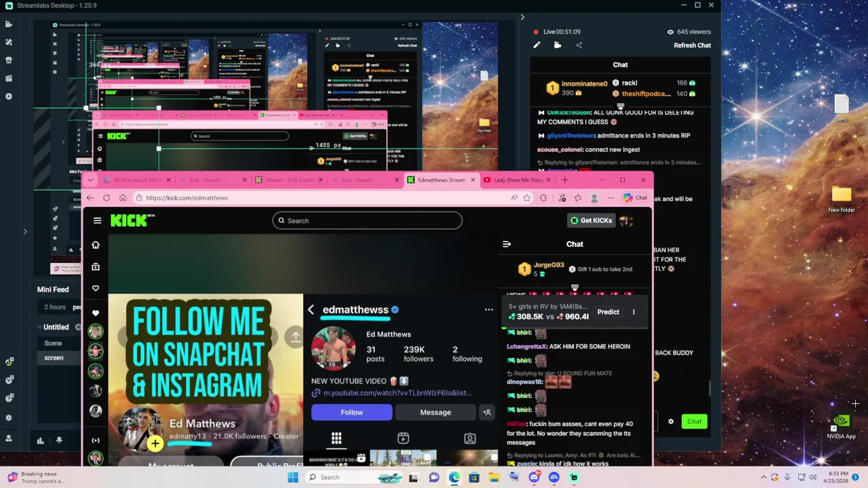
Task: Click the add-person suggestion icon
Action: pyautogui.click(x=487, y=412)
